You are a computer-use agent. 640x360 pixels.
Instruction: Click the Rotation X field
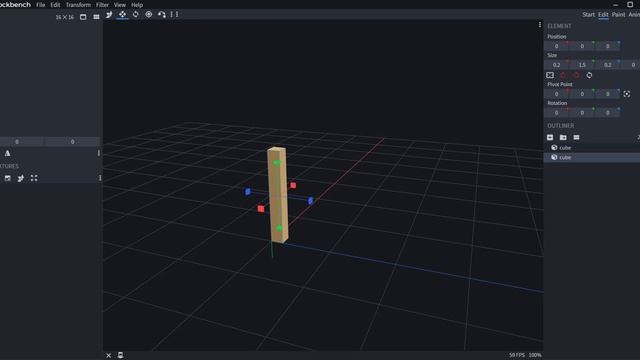coord(556,113)
